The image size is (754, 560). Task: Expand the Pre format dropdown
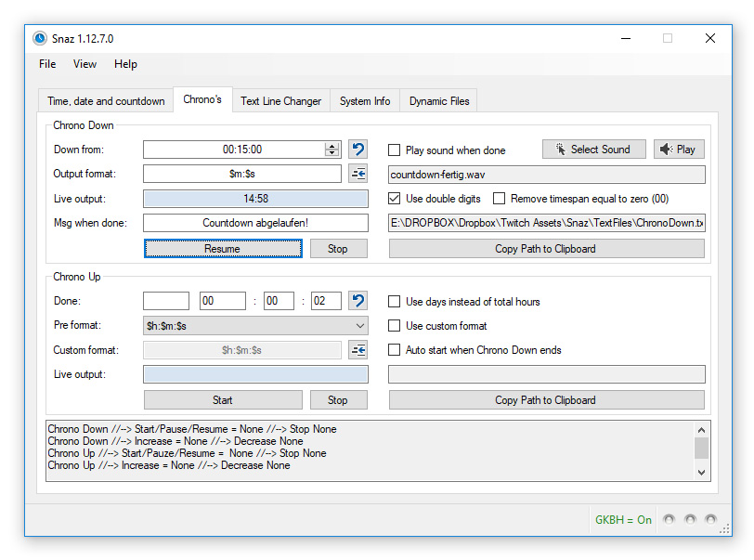click(x=359, y=326)
